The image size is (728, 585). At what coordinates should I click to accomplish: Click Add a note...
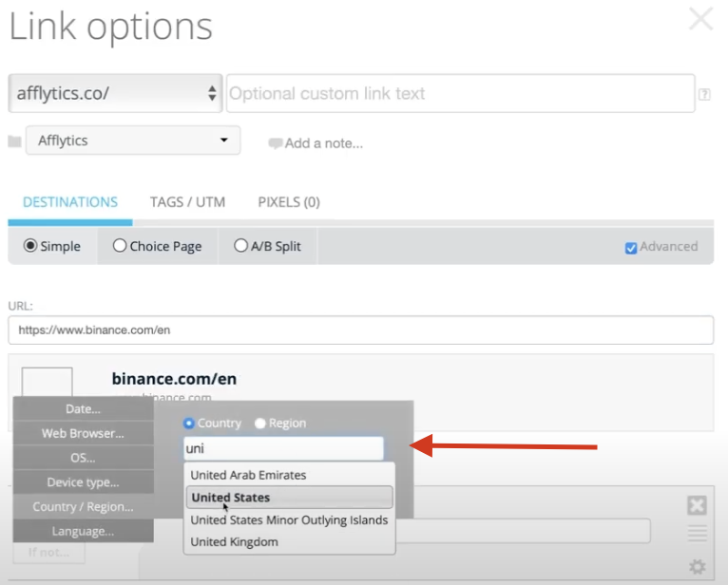pyautogui.click(x=323, y=143)
